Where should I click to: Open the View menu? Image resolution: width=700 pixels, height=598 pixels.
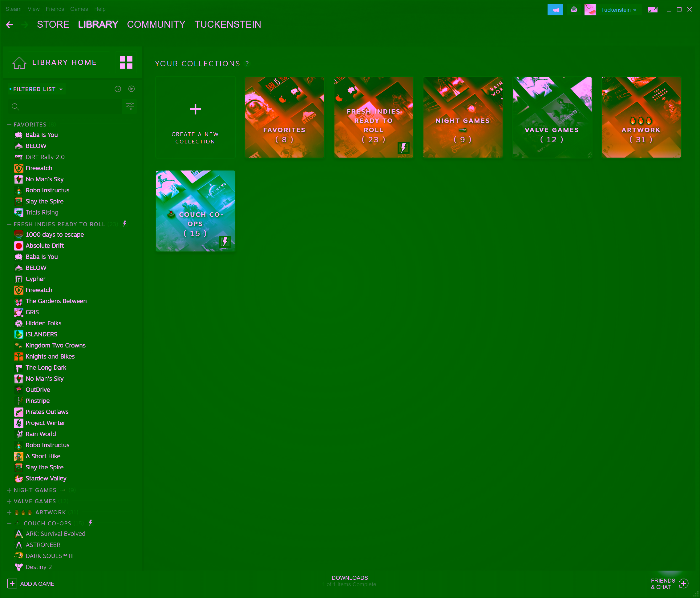tap(34, 9)
